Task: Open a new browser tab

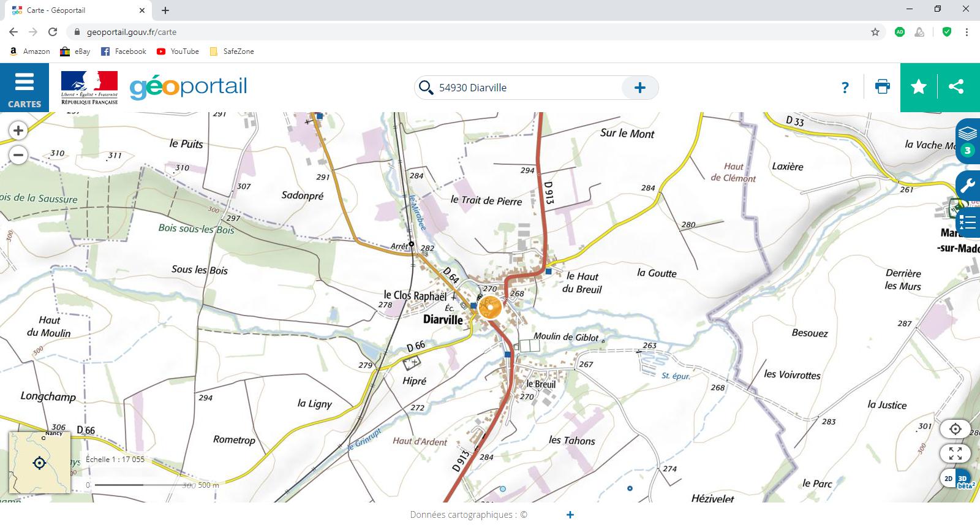Action: [165, 10]
